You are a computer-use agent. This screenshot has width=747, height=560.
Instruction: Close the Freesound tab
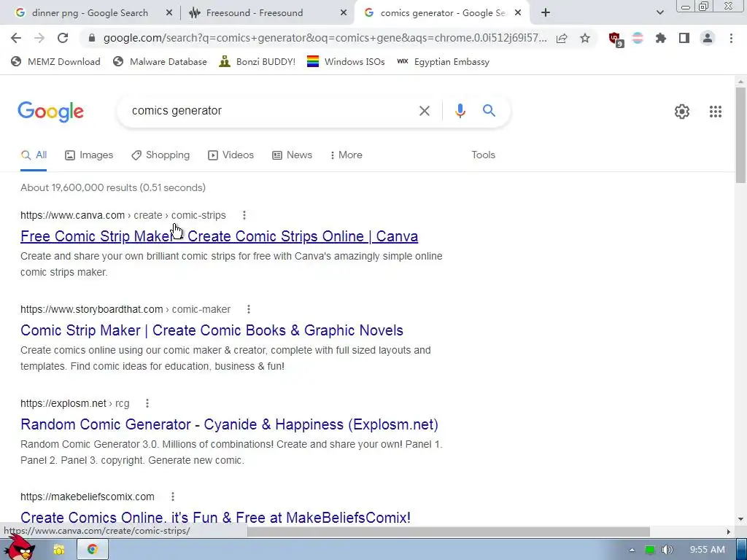pyautogui.click(x=344, y=13)
